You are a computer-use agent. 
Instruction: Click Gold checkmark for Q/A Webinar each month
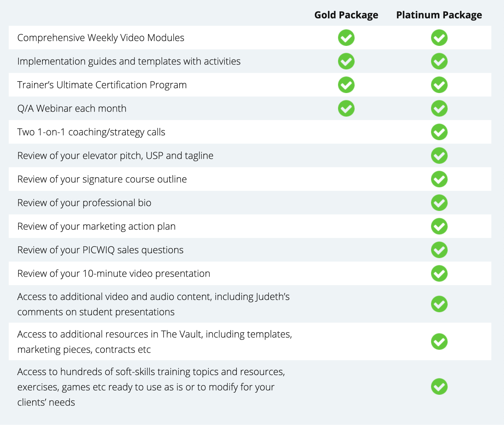346,108
